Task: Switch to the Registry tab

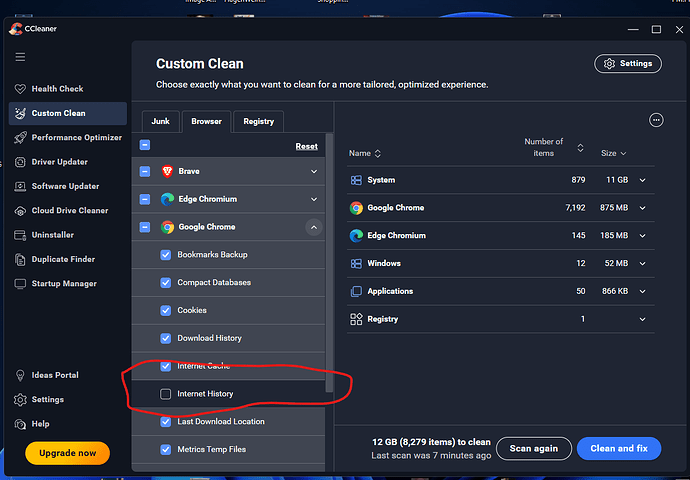Action: coord(258,121)
